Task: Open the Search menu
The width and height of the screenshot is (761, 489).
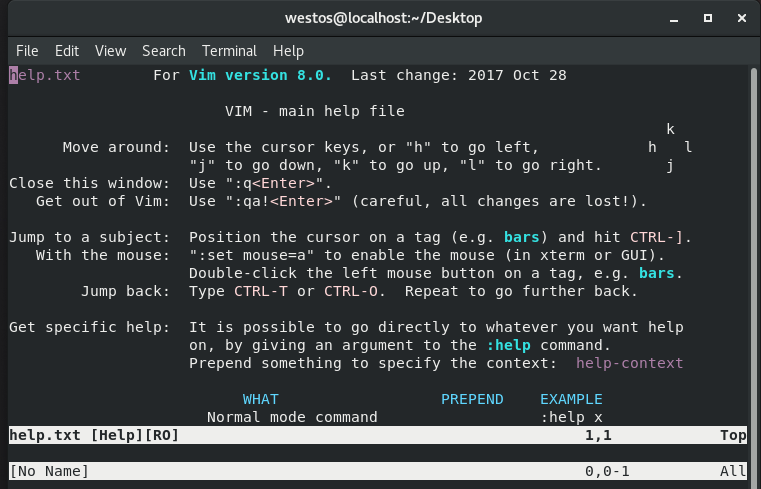Action: coord(164,51)
